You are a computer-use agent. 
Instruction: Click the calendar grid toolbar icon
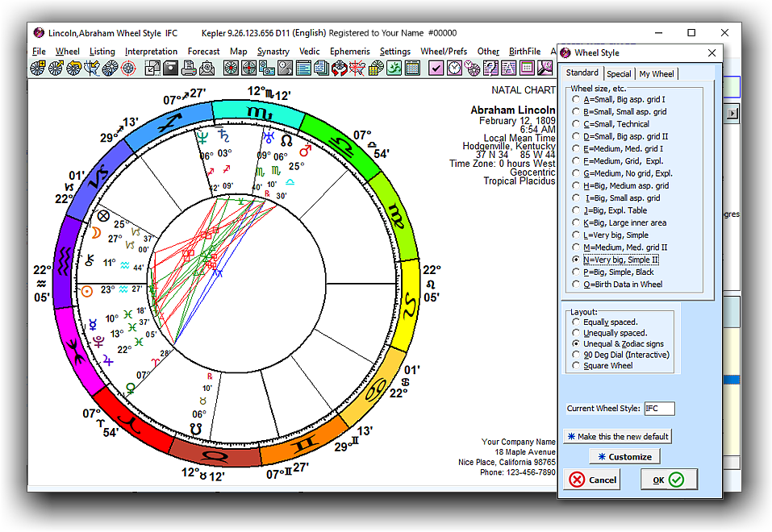[x=412, y=69]
